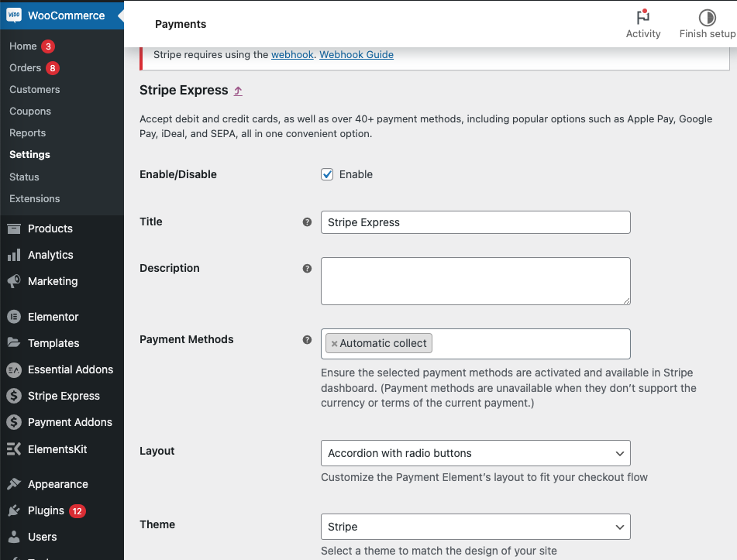Image resolution: width=737 pixels, height=560 pixels.
Task: Open Extensions submenu item
Action: tap(35, 198)
